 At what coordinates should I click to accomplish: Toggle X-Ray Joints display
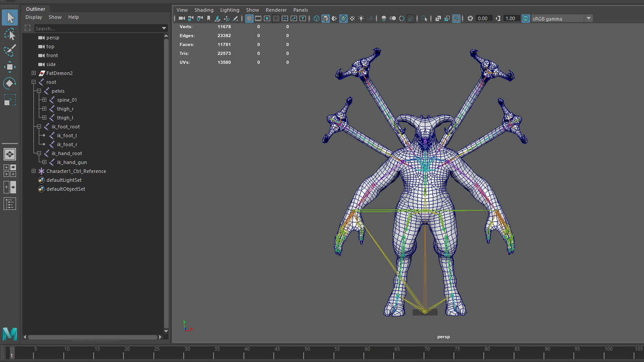(x=456, y=18)
